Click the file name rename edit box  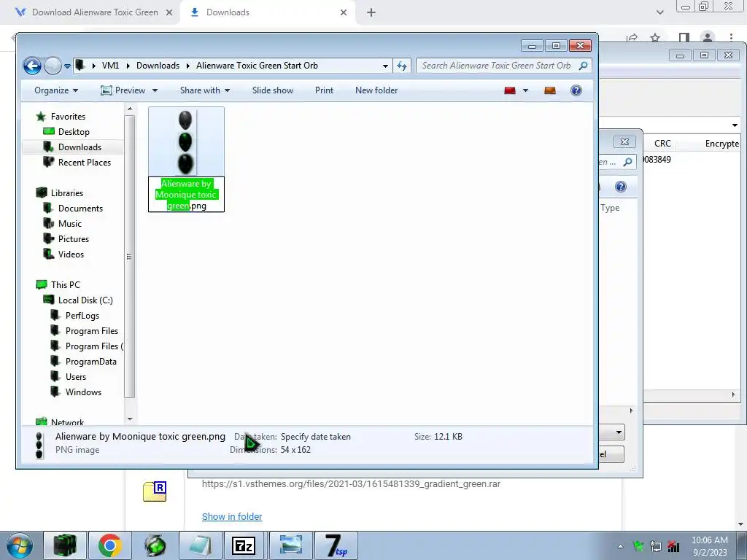186,194
